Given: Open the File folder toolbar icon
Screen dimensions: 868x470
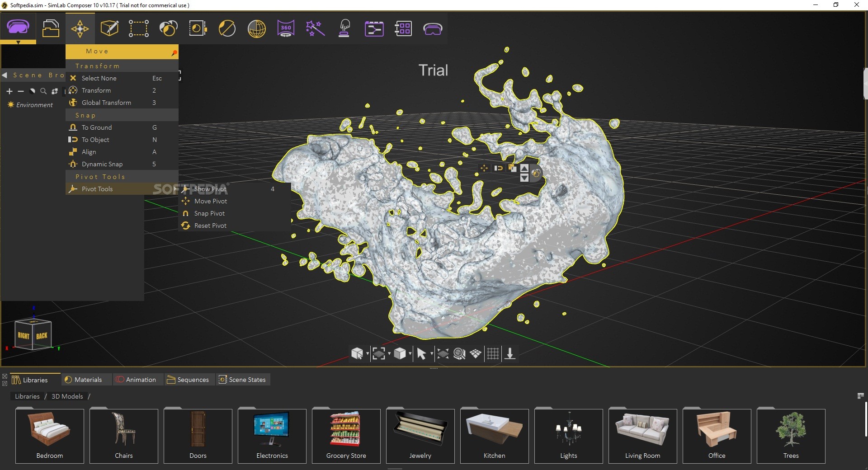Looking at the screenshot, I should tap(51, 28).
